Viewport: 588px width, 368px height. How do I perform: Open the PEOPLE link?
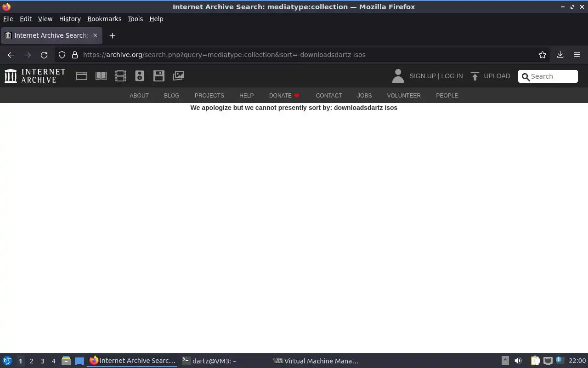[x=447, y=96]
